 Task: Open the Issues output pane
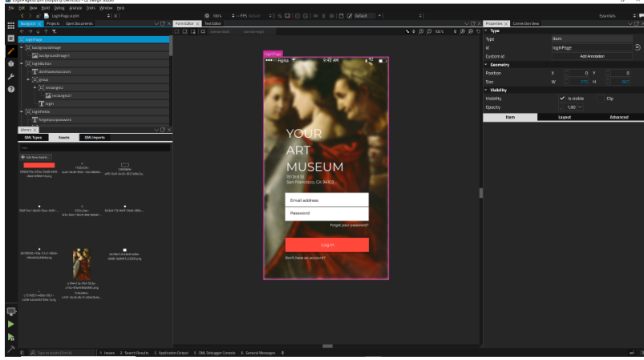[107, 353]
